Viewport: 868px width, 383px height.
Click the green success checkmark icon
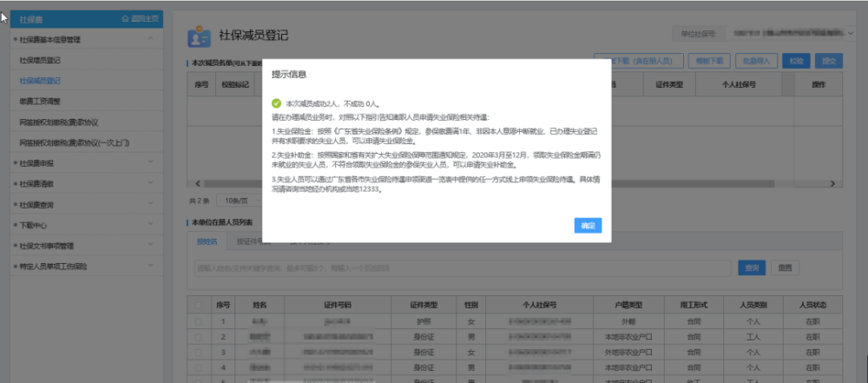[x=276, y=102]
